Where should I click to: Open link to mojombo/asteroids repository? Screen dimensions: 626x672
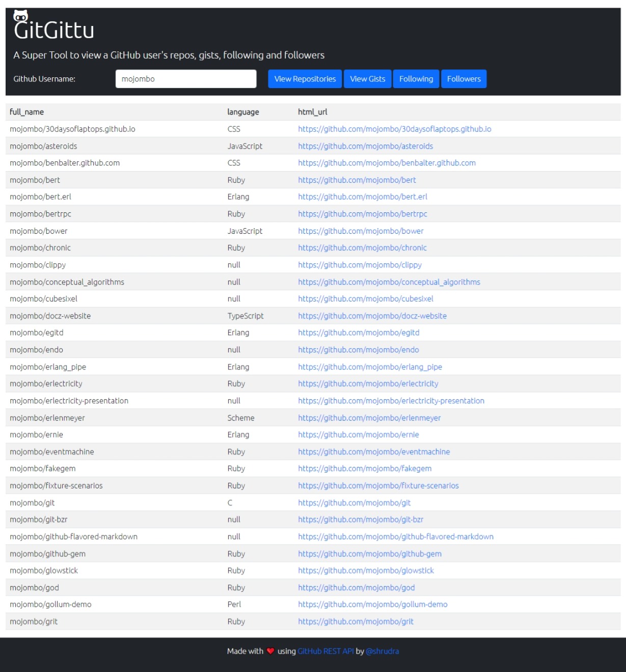(366, 146)
